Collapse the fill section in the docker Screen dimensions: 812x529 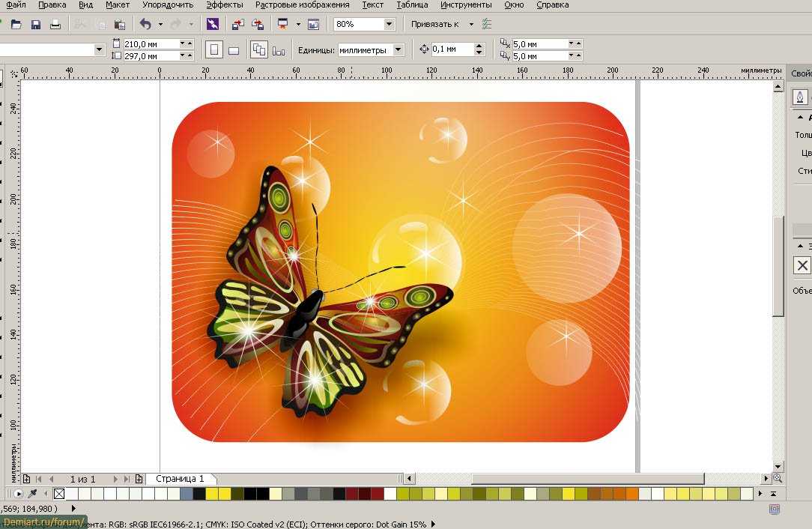tap(800, 246)
